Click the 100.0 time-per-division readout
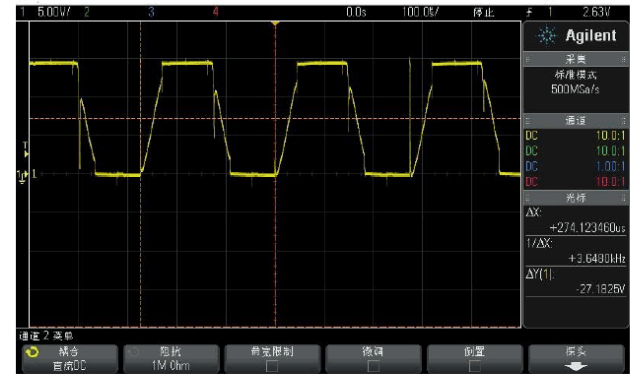Image resolution: width=638 pixels, height=376 pixels. 420,12
